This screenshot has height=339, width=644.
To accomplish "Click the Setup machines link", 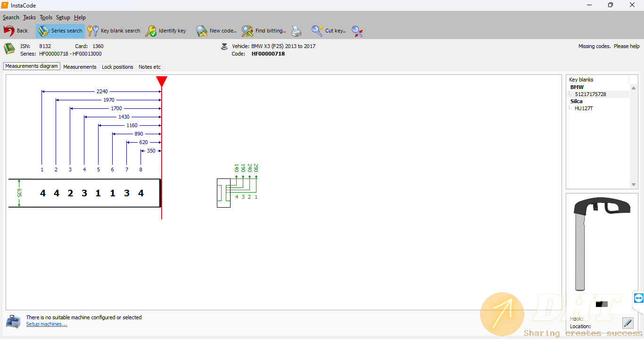I will (x=47, y=324).
